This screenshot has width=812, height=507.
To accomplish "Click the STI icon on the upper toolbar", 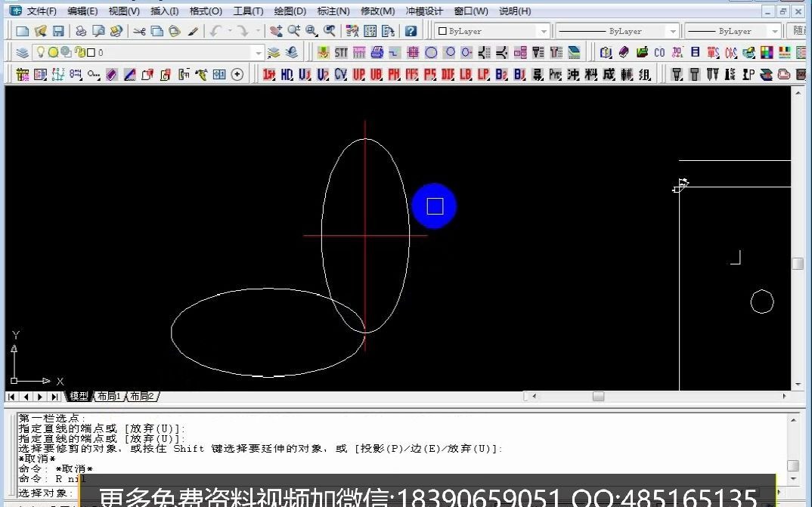I will click(x=340, y=51).
